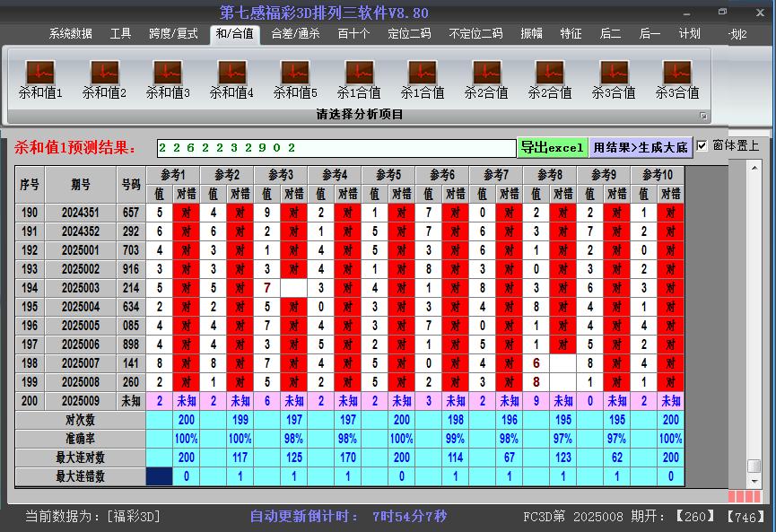Click sequence number 195

click(x=30, y=307)
